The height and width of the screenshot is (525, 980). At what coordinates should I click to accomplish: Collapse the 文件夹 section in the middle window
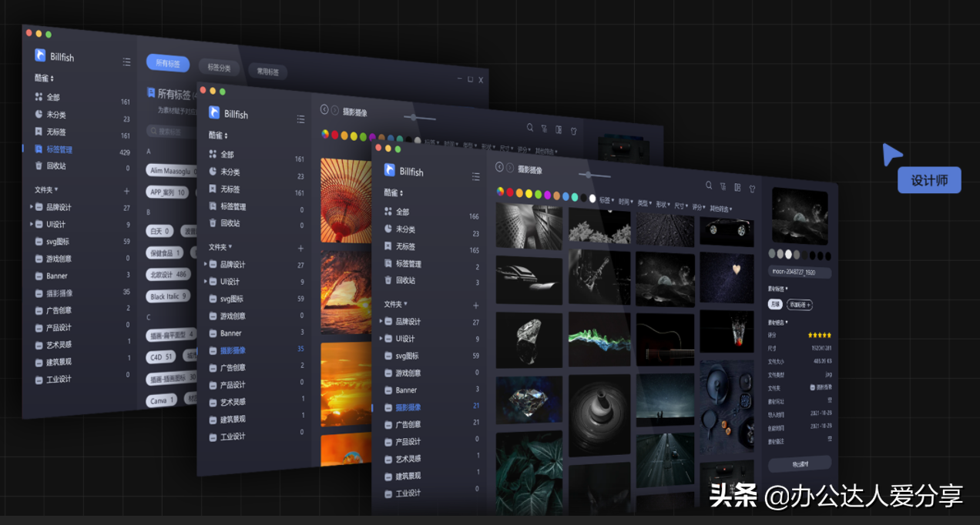coord(220,247)
